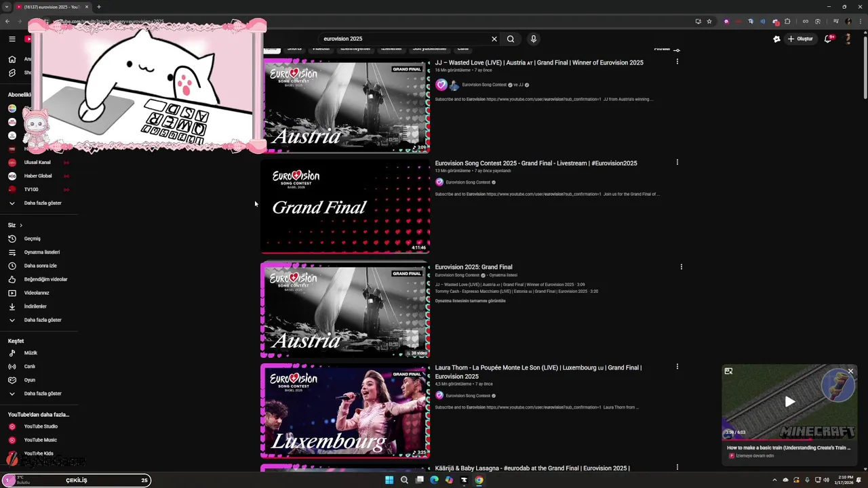868x488 pixels.
Task: Open the YouTube hamburger guide menu
Action: (12, 39)
